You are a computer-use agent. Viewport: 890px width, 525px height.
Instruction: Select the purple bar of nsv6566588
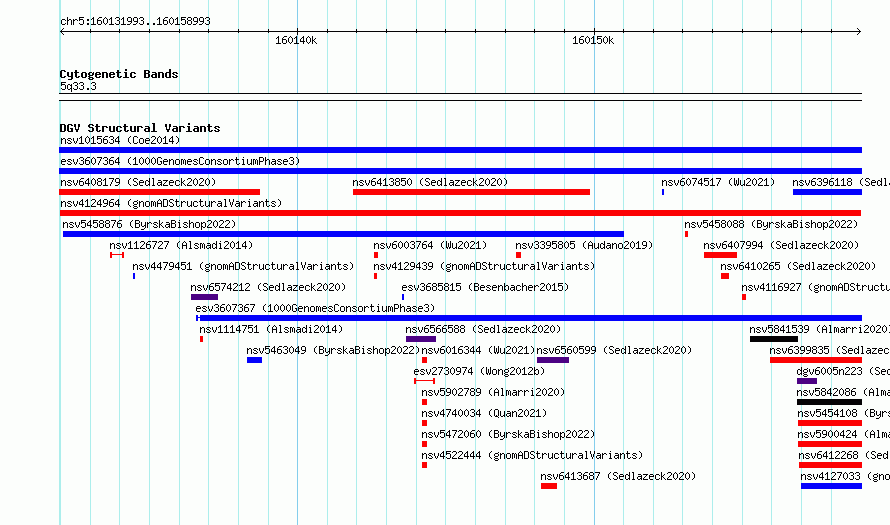[x=421, y=339]
